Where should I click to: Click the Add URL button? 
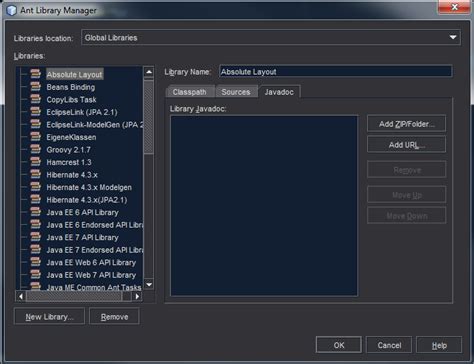[x=407, y=145]
